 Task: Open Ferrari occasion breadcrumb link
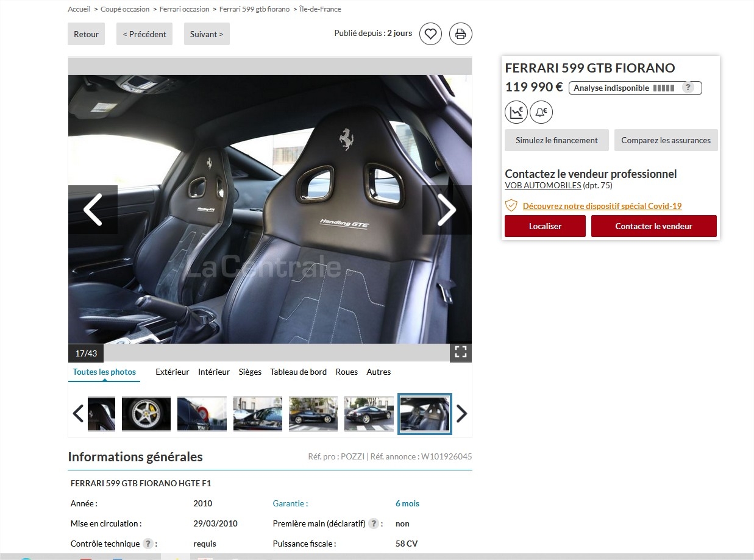[184, 9]
